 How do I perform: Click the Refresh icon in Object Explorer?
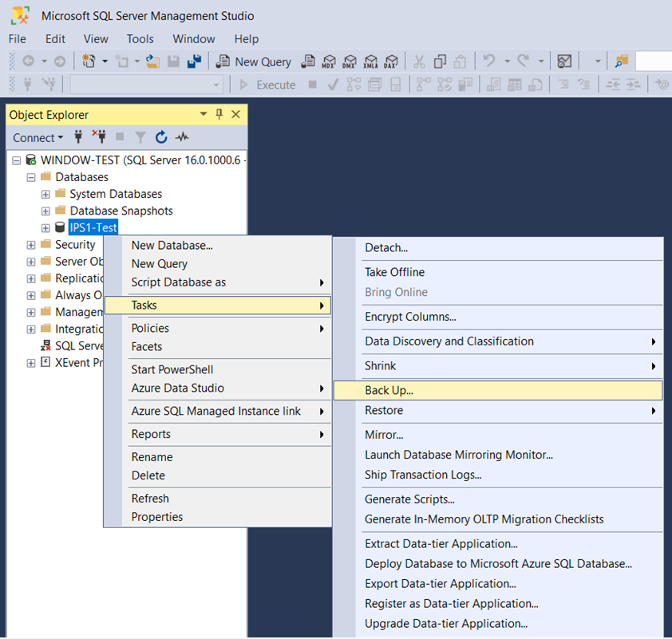click(x=161, y=137)
